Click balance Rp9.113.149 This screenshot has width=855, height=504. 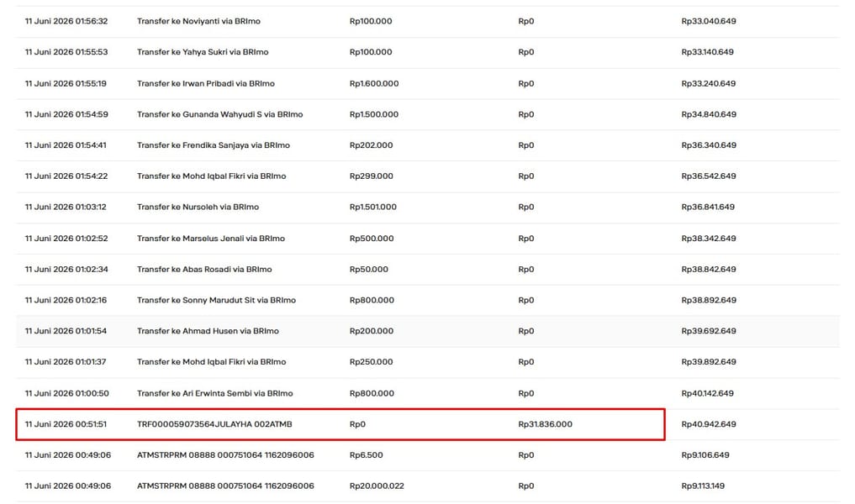tap(703, 486)
